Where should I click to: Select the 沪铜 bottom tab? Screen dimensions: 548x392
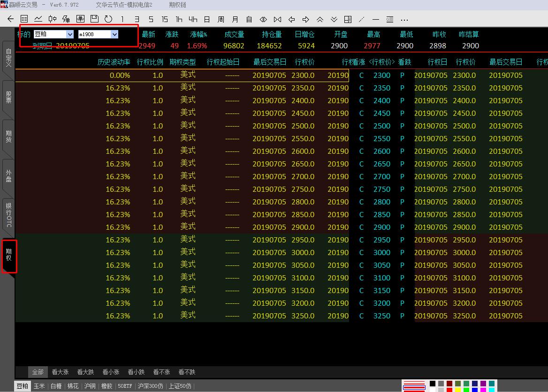pyautogui.click(x=90, y=386)
